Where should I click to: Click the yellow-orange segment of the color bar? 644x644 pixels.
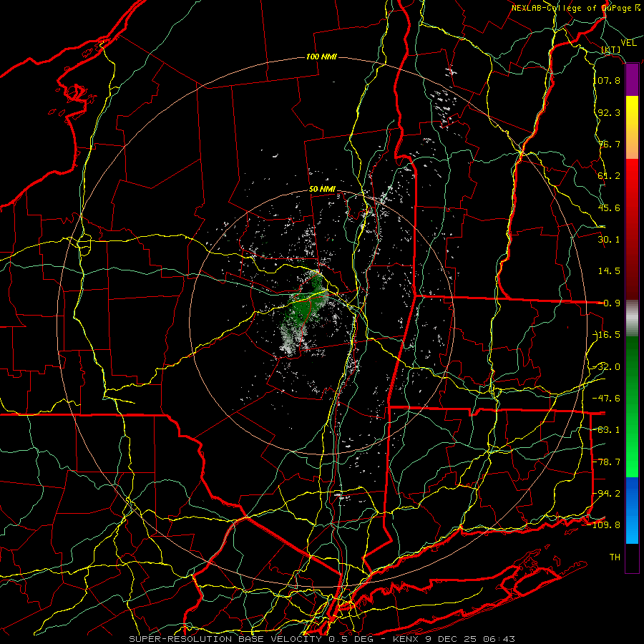[x=632, y=127]
